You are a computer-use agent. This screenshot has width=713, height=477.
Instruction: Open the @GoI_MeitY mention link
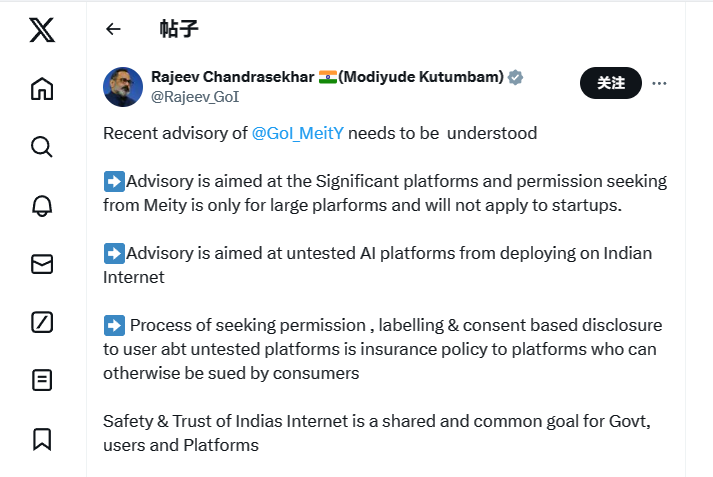click(297, 133)
